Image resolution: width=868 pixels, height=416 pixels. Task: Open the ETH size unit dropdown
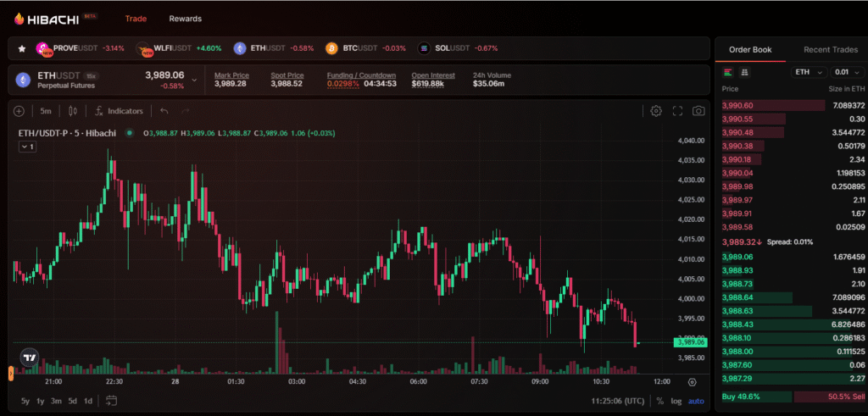(810, 73)
